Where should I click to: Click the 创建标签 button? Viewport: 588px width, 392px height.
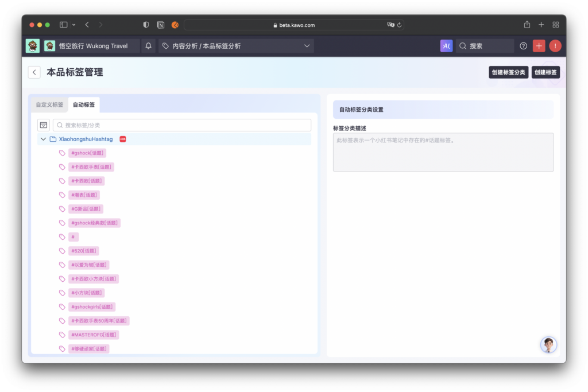click(546, 72)
